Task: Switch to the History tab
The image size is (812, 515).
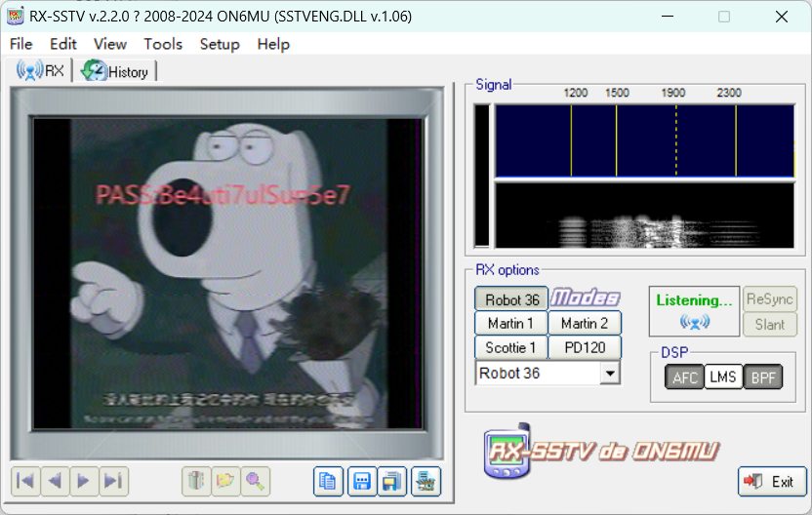Action: 115,71
